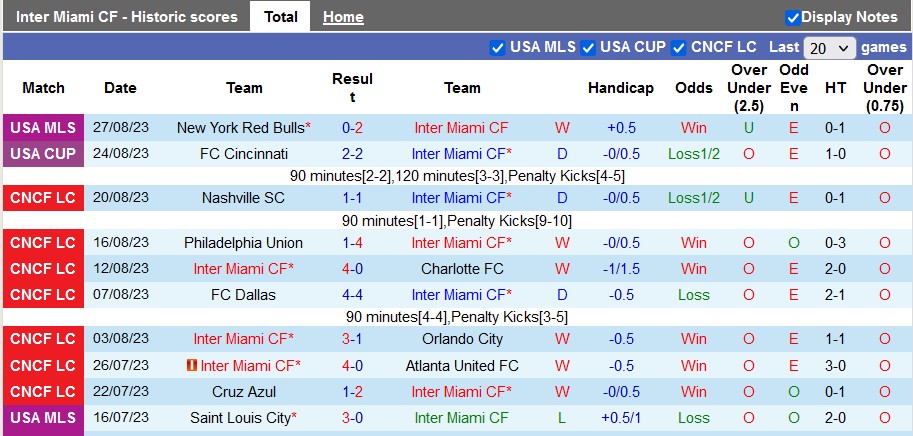Toggle the Display Notes checkbox

tap(793, 17)
